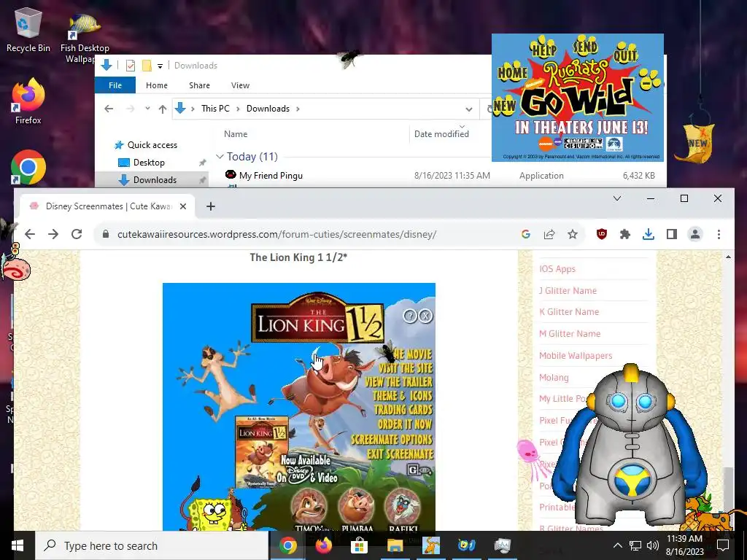Image resolution: width=747 pixels, height=560 pixels.
Task: Select the My Friend Pingu file
Action: tap(271, 176)
